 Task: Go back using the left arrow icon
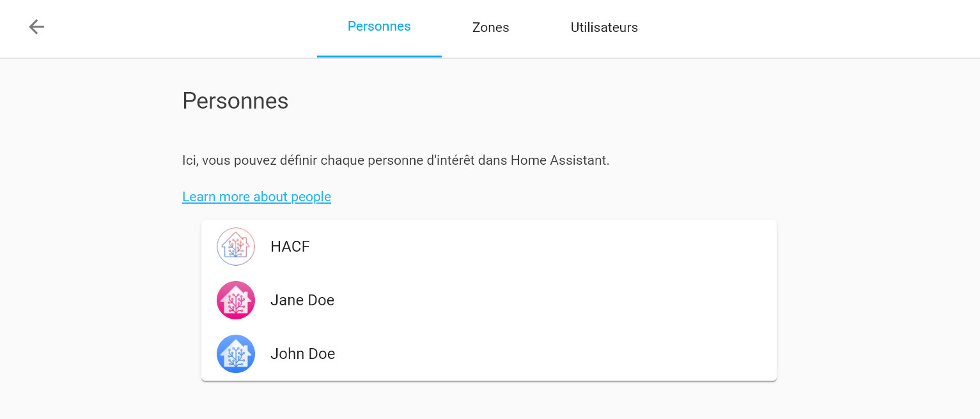(36, 27)
